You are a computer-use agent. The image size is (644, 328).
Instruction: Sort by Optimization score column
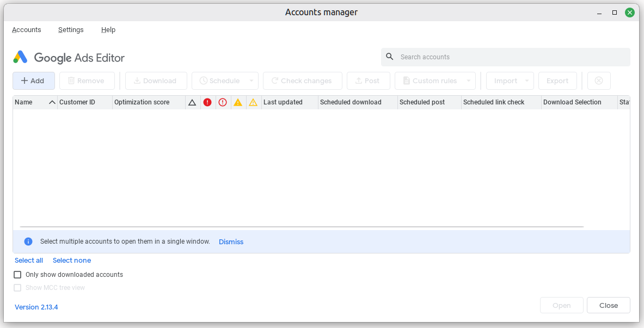pos(149,102)
